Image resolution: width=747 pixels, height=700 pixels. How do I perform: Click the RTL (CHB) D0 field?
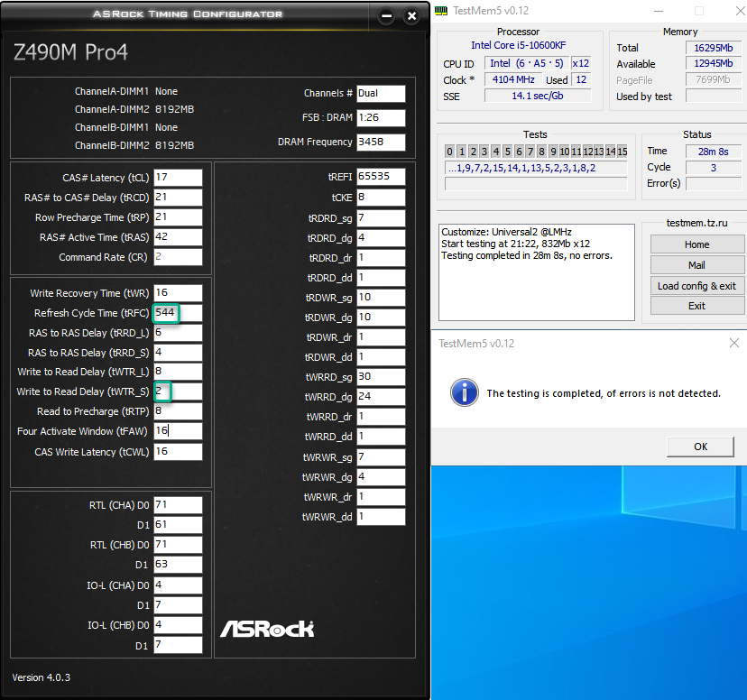tap(178, 545)
